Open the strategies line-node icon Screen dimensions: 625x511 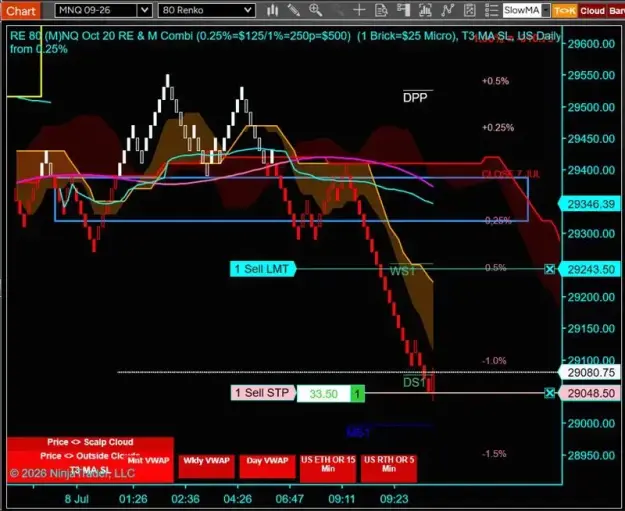[x=448, y=10]
